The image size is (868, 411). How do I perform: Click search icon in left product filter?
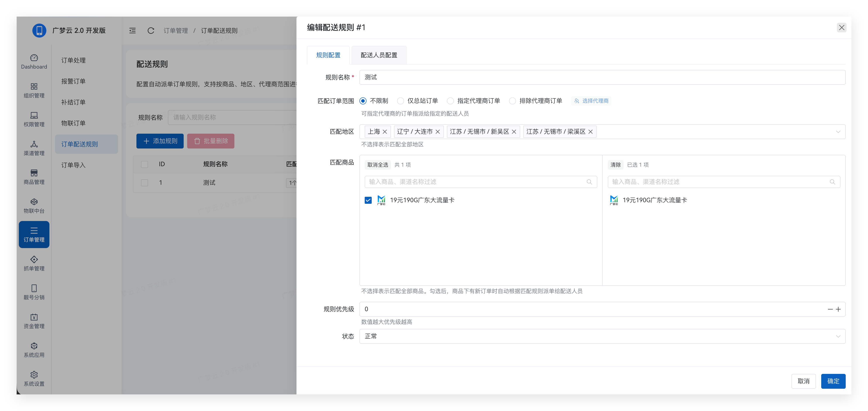point(589,182)
